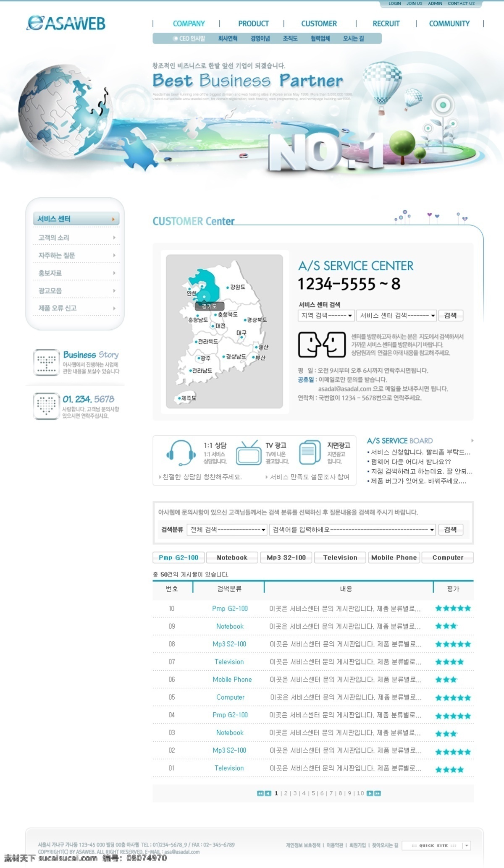Expand 고객의 소리 in the sidebar
Image resolution: width=504 pixels, height=868 pixels.
[76, 238]
